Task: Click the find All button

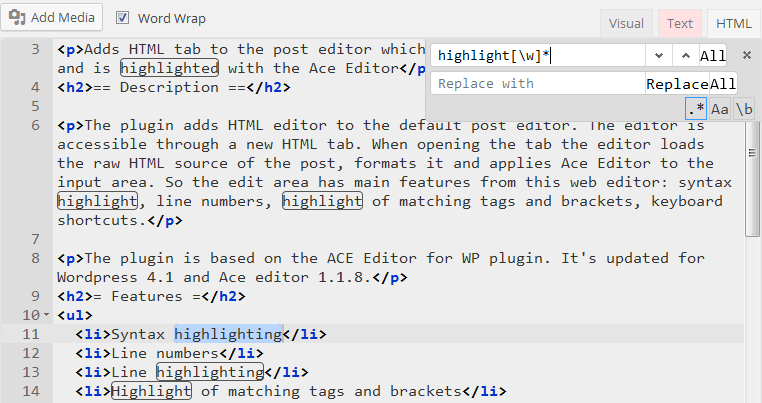Action: point(713,56)
